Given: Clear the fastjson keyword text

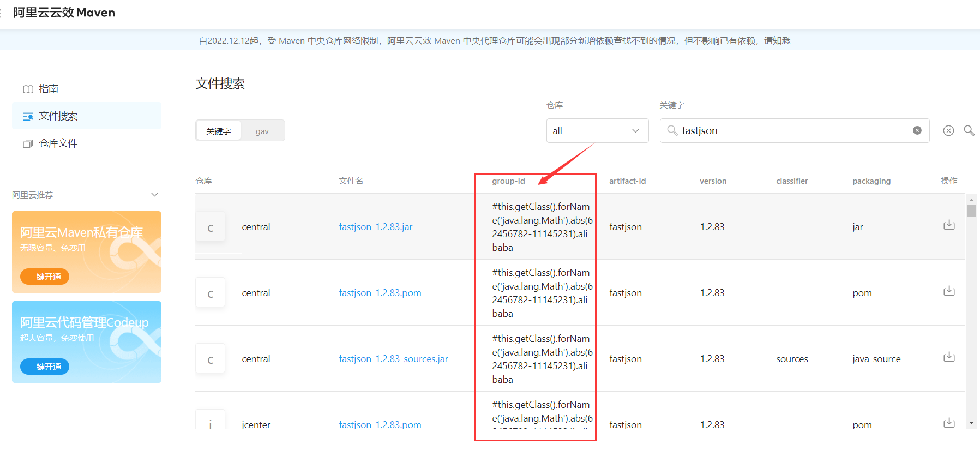Looking at the screenshot, I should (x=917, y=130).
